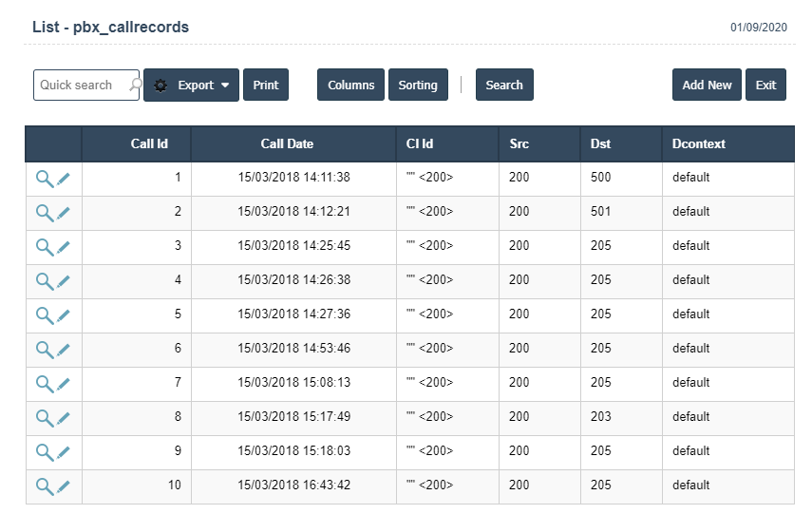This screenshot has height=514, width=812.
Task: Open the magnifier icon for Call Id 10
Action: (44, 486)
